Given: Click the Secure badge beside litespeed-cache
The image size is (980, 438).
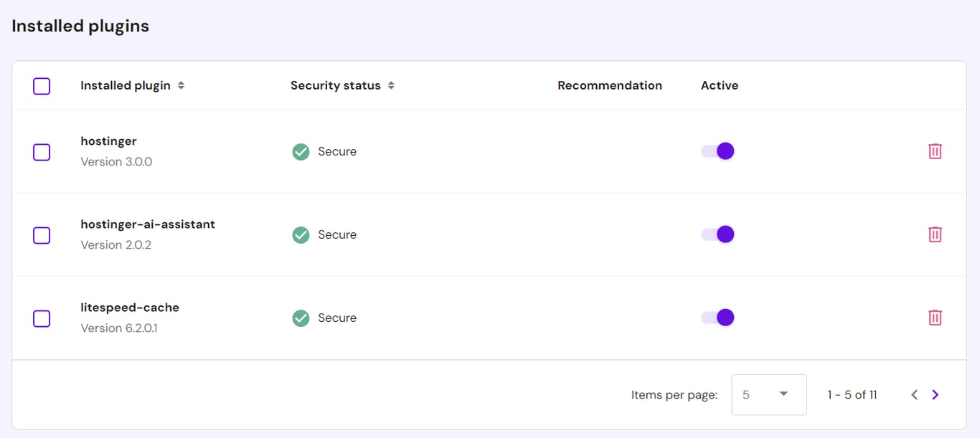Looking at the screenshot, I should (x=301, y=318).
